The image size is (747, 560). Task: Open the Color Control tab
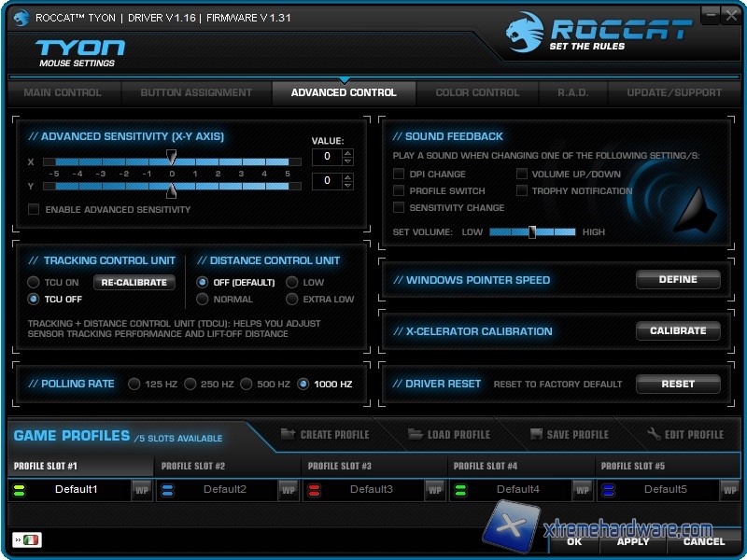477,92
